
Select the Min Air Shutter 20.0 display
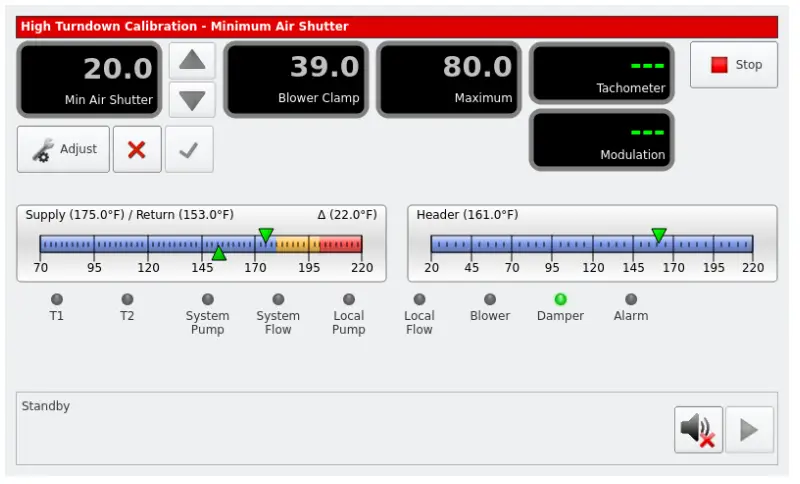point(89,80)
